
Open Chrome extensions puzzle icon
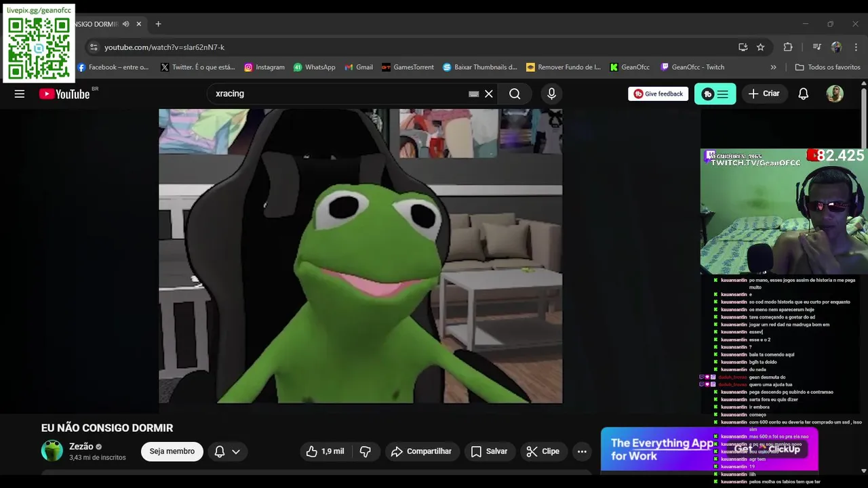point(788,47)
